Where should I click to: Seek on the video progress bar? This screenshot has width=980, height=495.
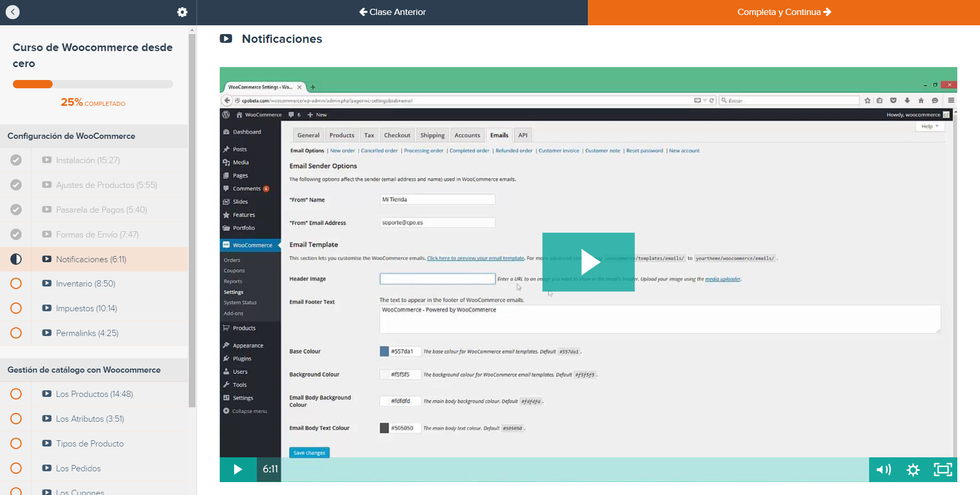tap(575, 469)
